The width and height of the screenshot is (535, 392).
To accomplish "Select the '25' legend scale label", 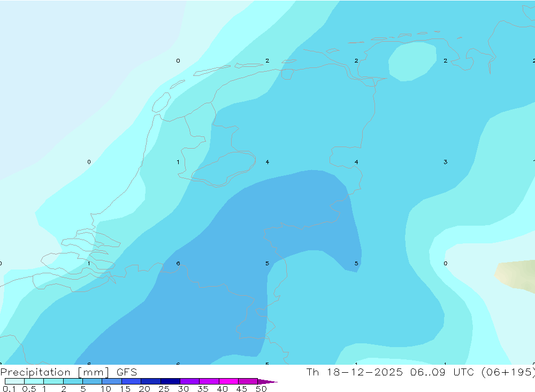I will [x=164, y=389].
